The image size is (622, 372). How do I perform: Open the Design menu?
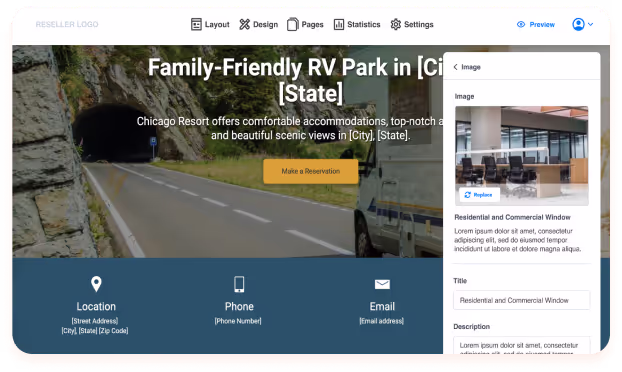point(258,24)
